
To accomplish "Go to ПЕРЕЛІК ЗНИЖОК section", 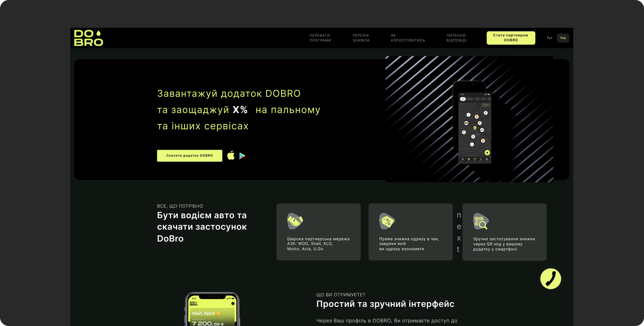I will [x=361, y=38].
